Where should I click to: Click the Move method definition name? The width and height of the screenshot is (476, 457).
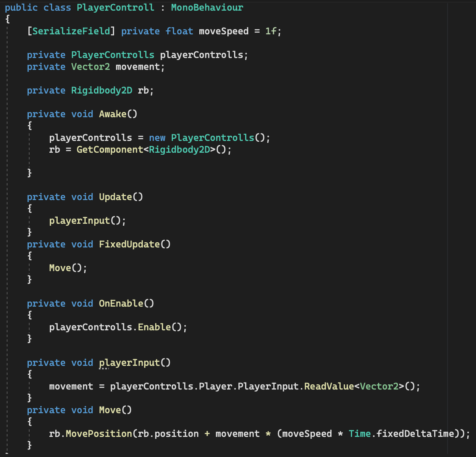click(110, 410)
